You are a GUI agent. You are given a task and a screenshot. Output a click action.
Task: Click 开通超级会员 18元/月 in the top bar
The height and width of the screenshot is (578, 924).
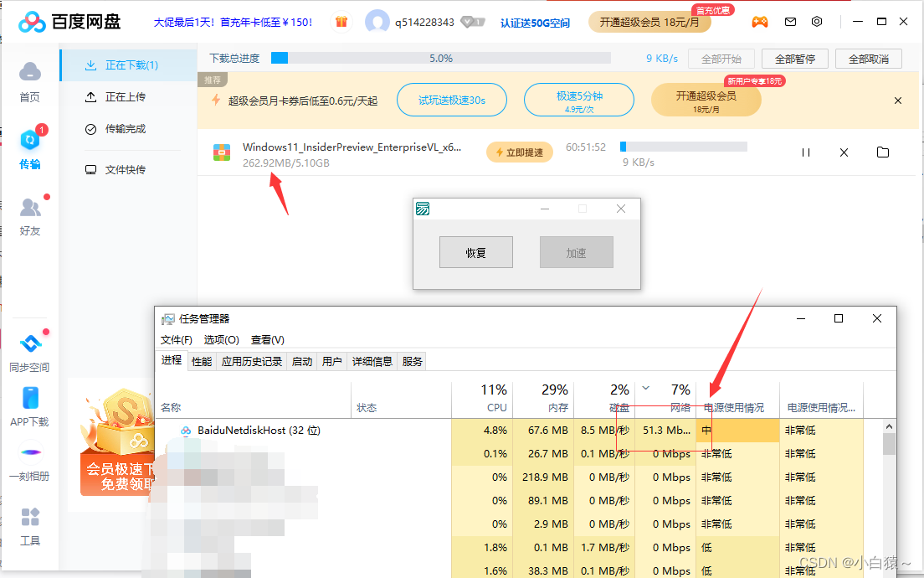(x=649, y=23)
